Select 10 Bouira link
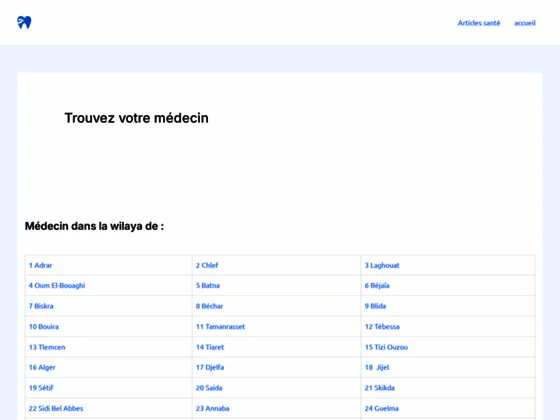 point(44,326)
